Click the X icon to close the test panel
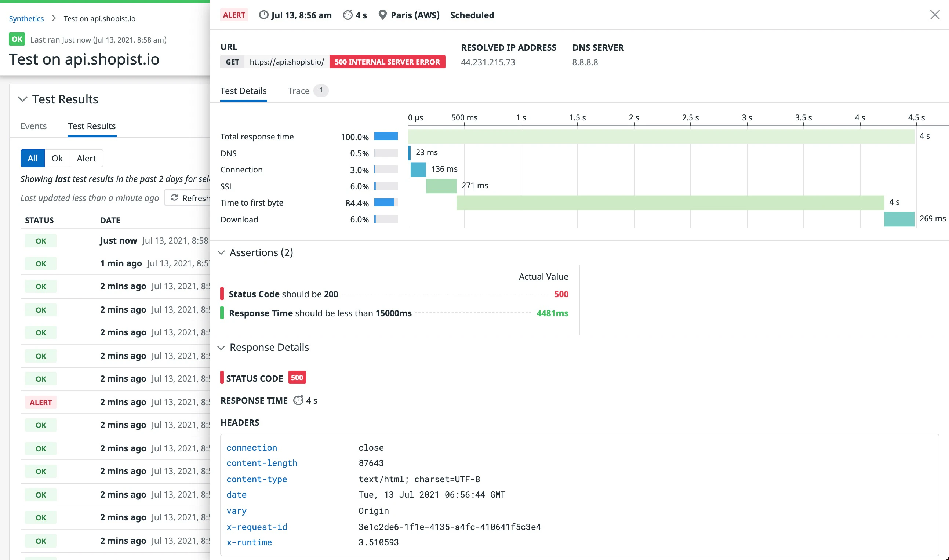Viewport: 949px width, 560px height. [935, 15]
